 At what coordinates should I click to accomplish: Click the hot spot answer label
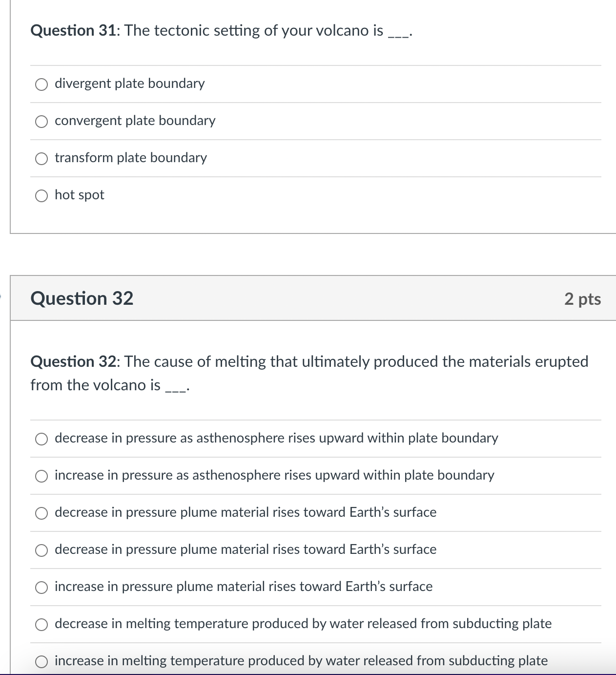[x=80, y=194]
